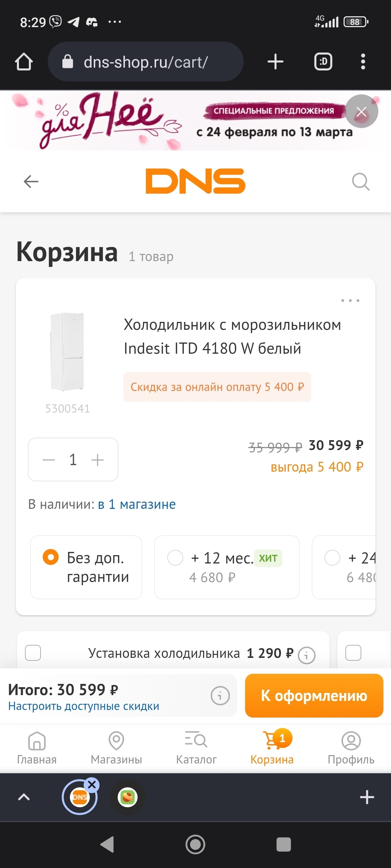
Task: Show info about refrigerator installation service
Action: [306, 655]
